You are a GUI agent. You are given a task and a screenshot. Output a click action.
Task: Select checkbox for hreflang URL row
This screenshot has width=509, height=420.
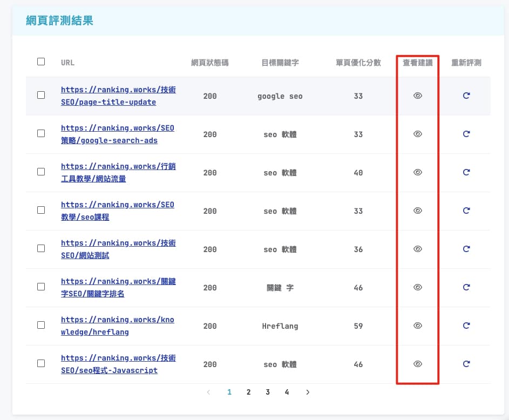(41, 325)
